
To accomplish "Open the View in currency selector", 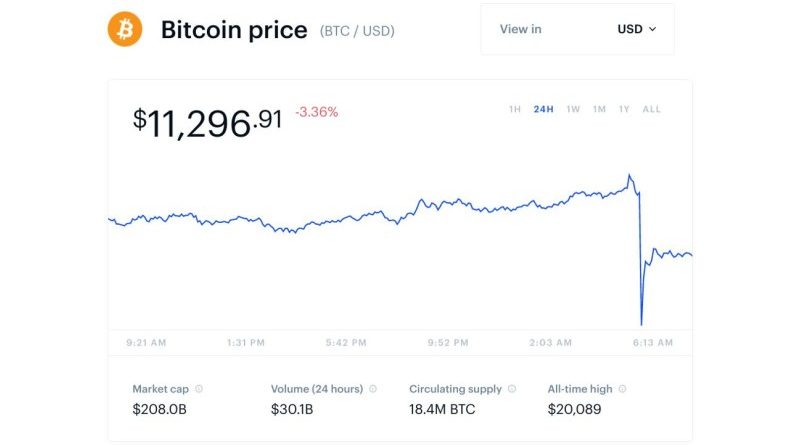I will click(577, 29).
